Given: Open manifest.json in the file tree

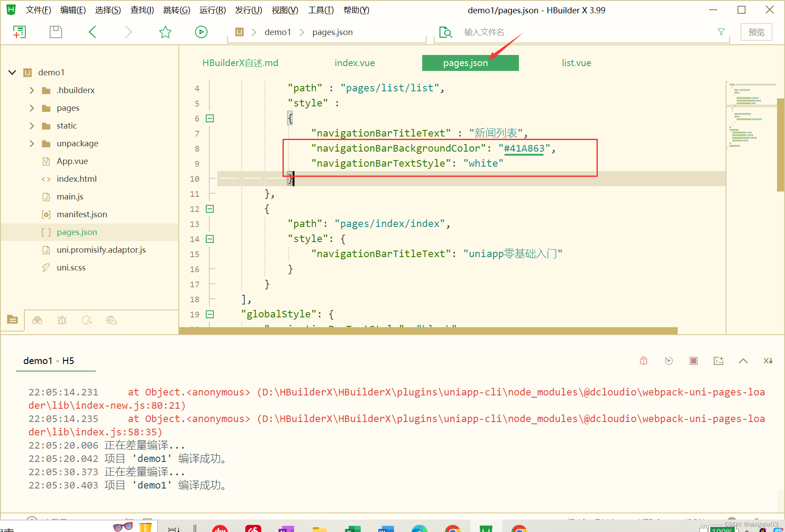Looking at the screenshot, I should coord(82,215).
